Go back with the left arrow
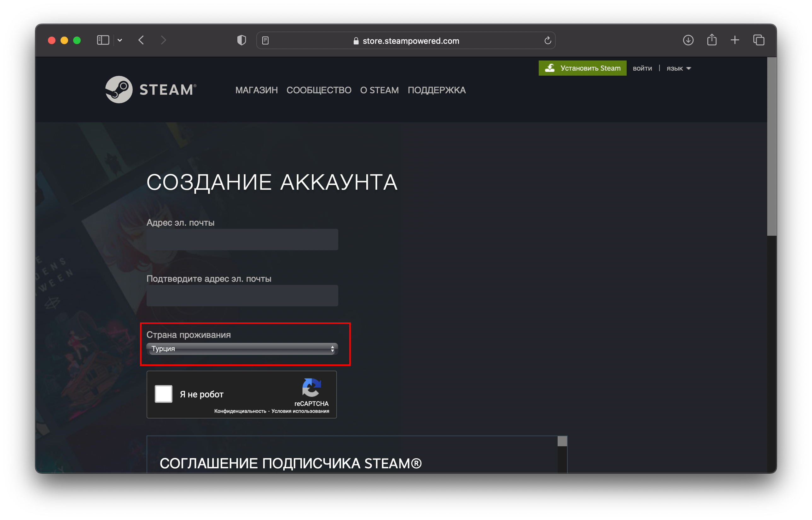Screen dimensions: 812x520 tap(141, 40)
